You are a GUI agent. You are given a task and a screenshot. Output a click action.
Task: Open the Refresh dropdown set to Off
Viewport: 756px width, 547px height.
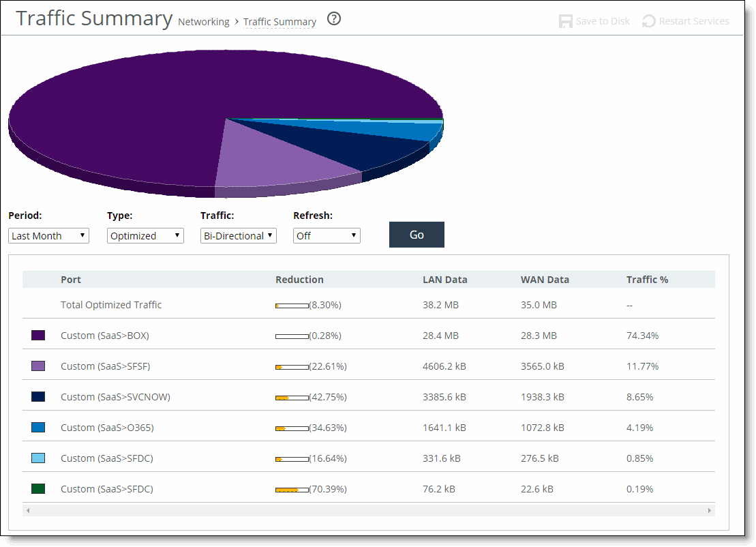pos(327,236)
